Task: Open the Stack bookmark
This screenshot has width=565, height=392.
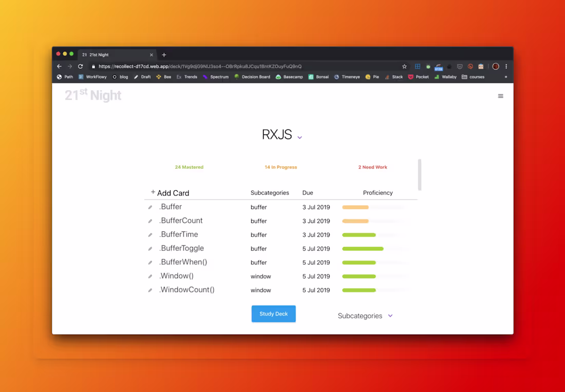Action: tap(393, 76)
